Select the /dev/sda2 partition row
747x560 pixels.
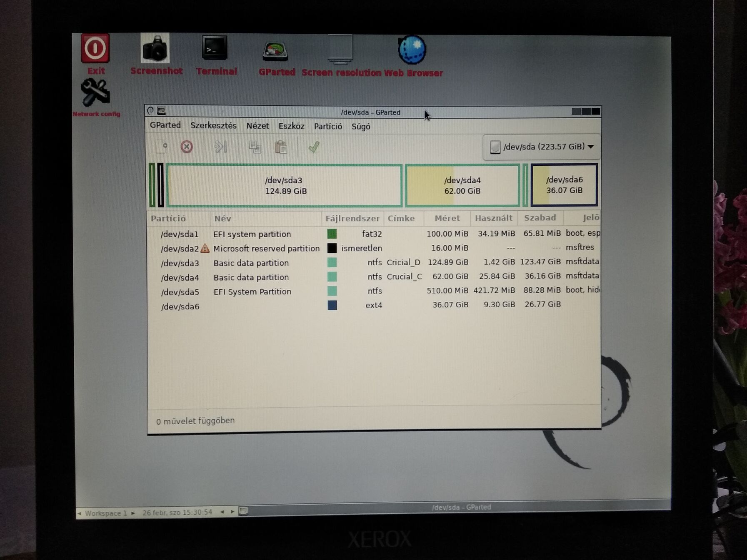(x=374, y=248)
